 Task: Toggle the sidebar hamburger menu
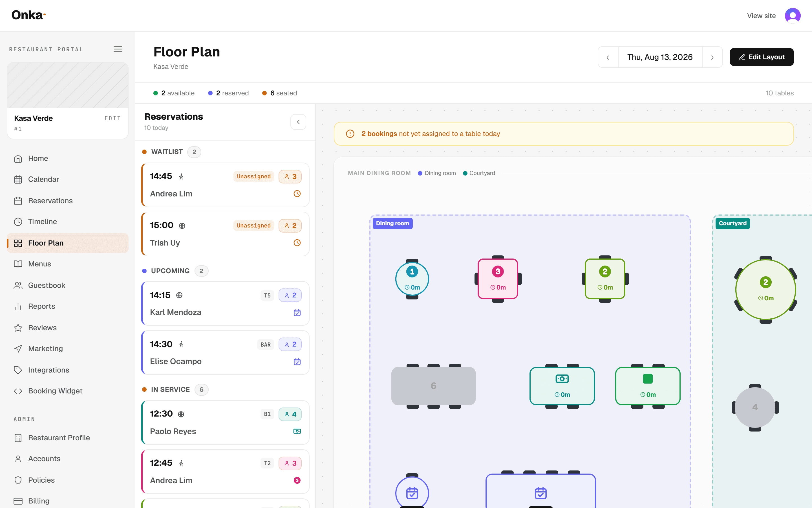coord(118,49)
